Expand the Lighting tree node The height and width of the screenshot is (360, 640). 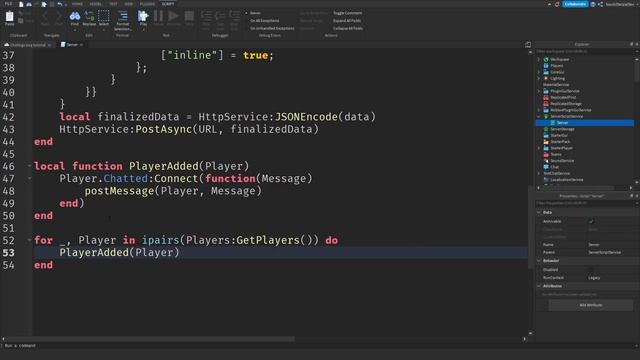539,78
